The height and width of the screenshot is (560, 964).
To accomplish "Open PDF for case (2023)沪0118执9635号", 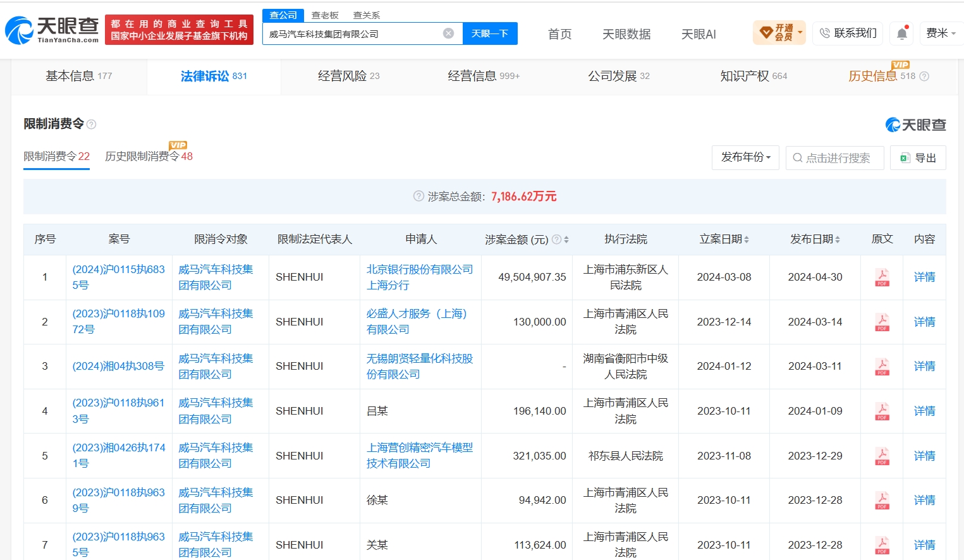I will click(882, 545).
